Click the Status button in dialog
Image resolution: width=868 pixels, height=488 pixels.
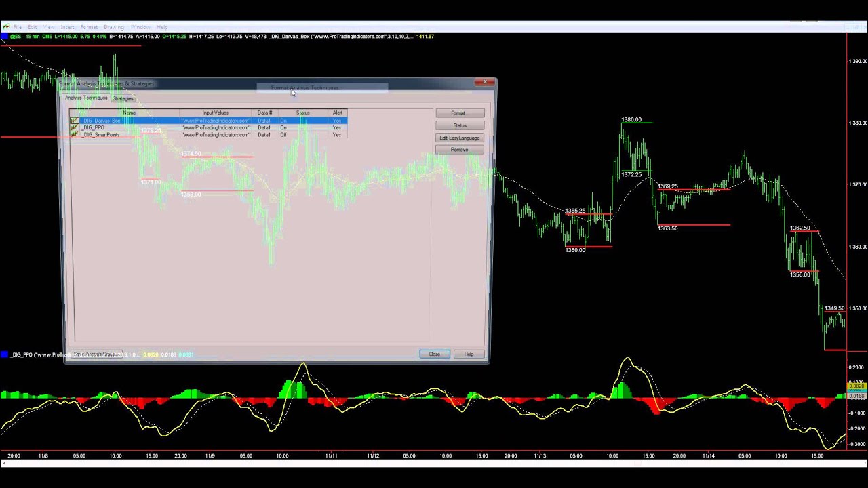(460, 125)
